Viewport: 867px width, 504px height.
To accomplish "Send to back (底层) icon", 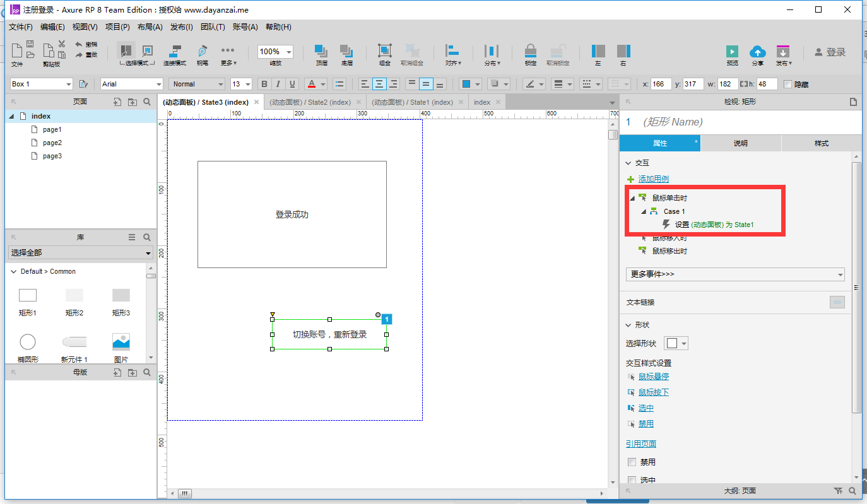I will (x=346, y=51).
